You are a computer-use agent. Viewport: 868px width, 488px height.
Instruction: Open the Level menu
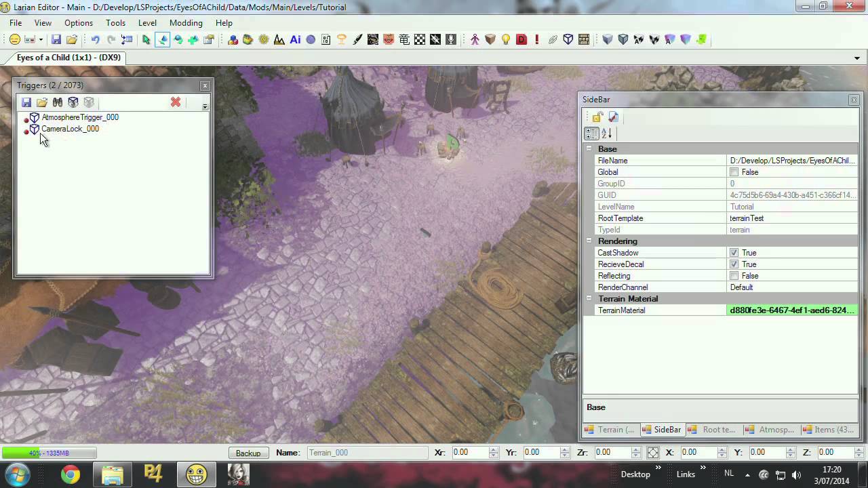pos(147,22)
